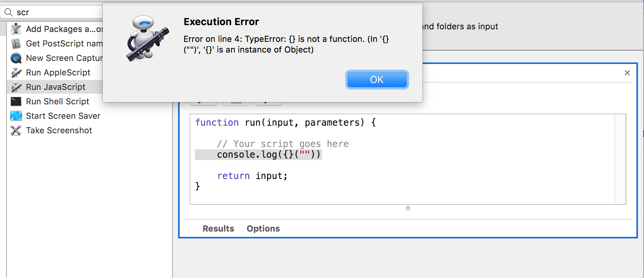644x278 pixels.
Task: Switch to the Options tab
Action: pos(263,228)
